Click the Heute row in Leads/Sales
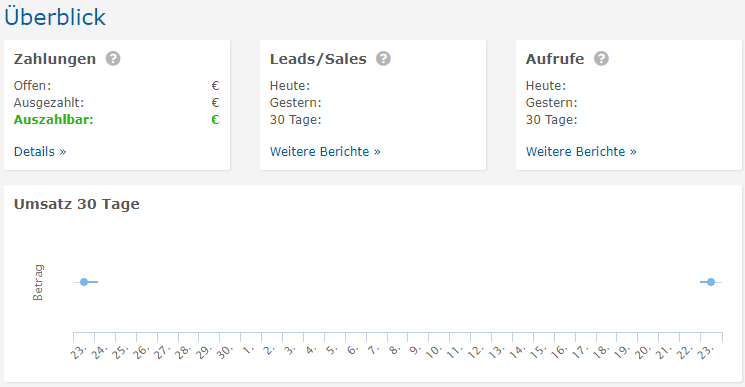Image resolution: width=745 pixels, height=387 pixels. point(373,85)
